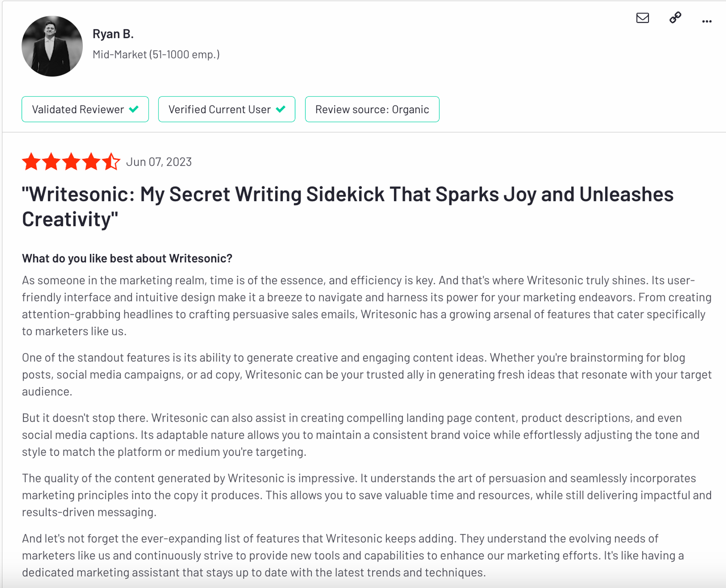Click the second rating star
The width and height of the screenshot is (726, 588).
[51, 162]
